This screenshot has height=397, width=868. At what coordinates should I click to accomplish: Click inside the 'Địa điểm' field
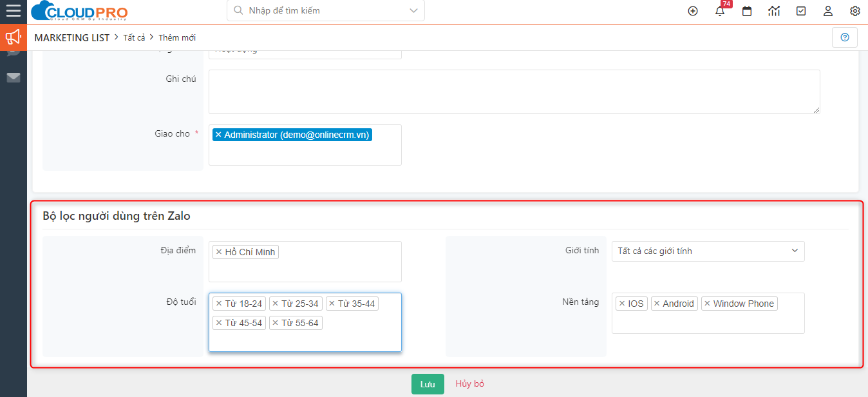[305, 262]
